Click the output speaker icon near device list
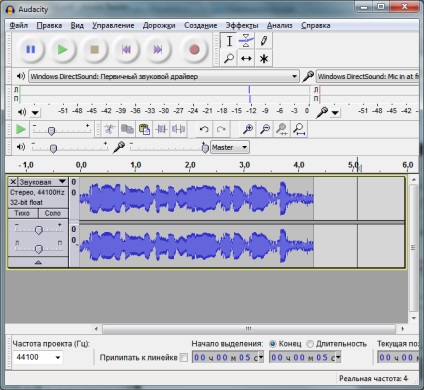This screenshot has width=424, height=390. 21,76
